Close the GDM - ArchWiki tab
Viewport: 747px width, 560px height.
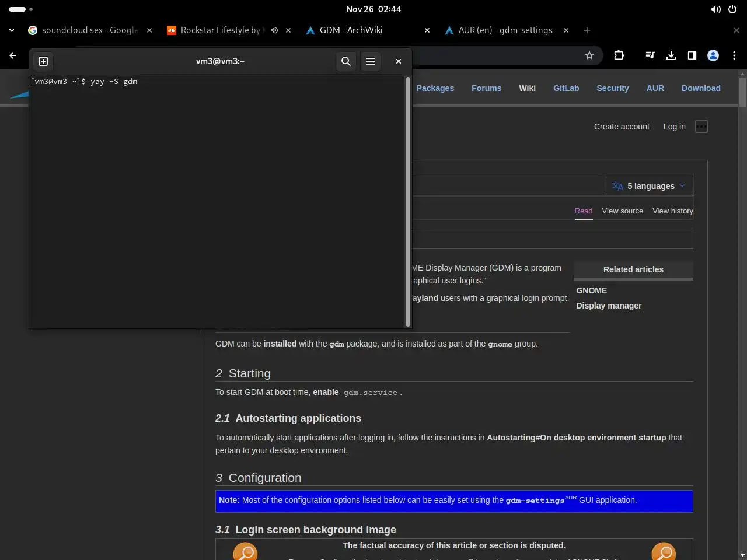(427, 30)
